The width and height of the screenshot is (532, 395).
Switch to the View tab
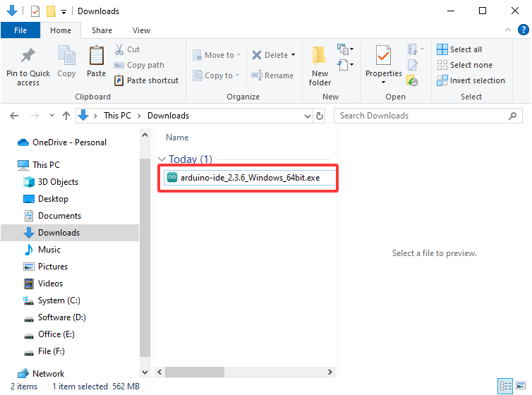(x=141, y=30)
